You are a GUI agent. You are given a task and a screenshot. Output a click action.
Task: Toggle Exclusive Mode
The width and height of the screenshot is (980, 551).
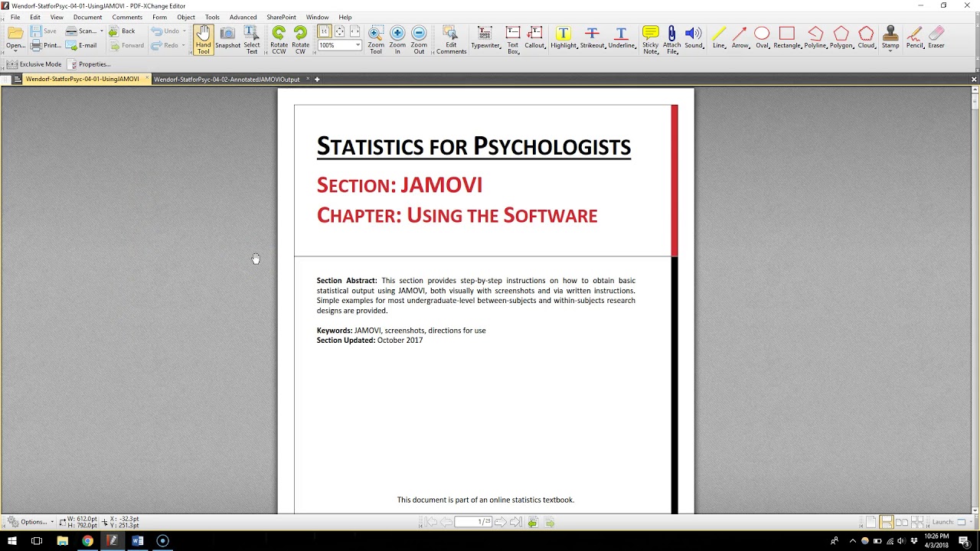(x=34, y=64)
